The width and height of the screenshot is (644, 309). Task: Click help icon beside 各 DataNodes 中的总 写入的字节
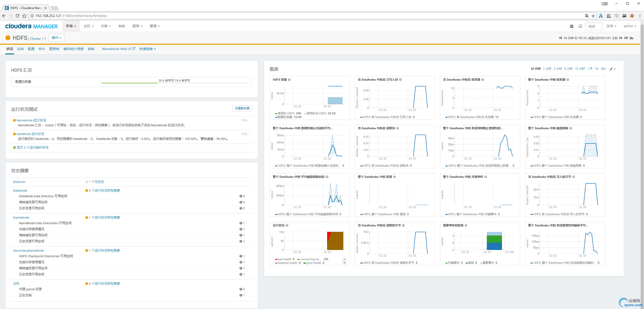coord(573,177)
